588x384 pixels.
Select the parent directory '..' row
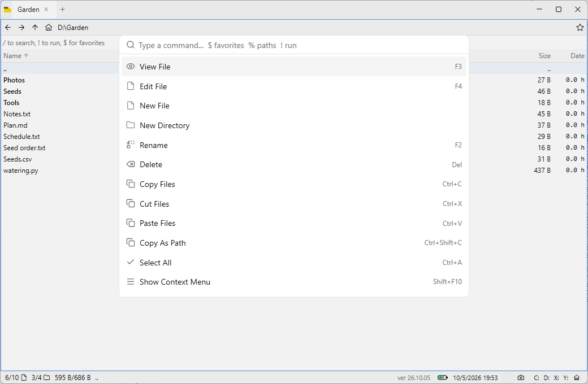tap(60, 69)
